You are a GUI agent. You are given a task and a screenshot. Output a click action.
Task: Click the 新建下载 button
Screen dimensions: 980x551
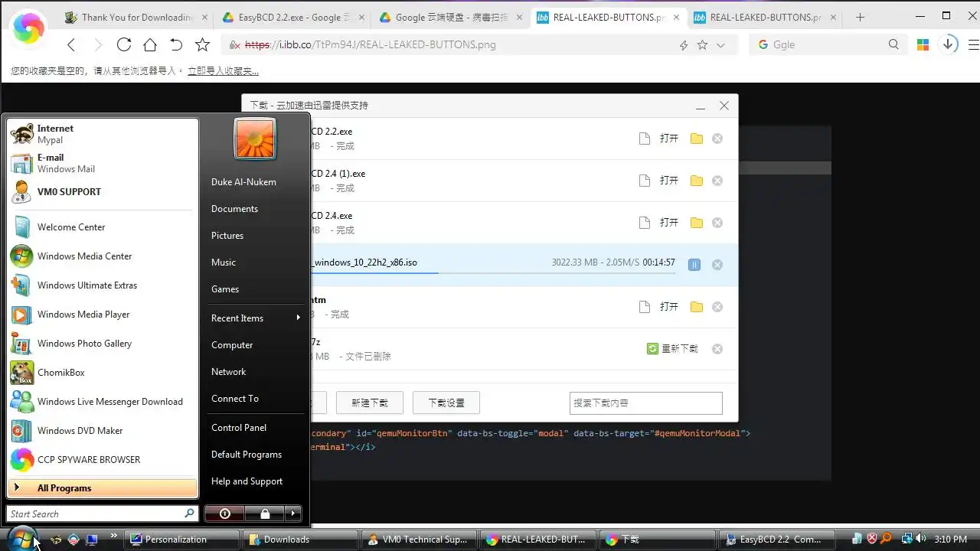tap(370, 403)
